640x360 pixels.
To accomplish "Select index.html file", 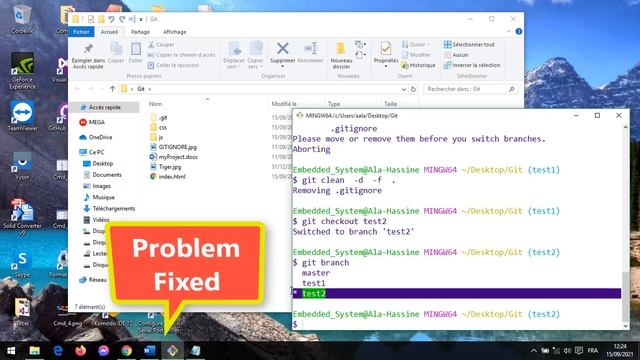I will (168, 176).
